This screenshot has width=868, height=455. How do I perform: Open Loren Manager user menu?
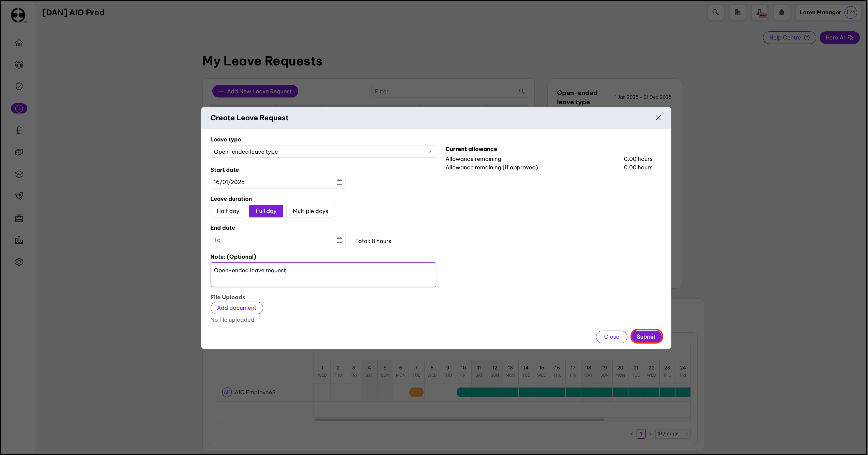pos(828,13)
